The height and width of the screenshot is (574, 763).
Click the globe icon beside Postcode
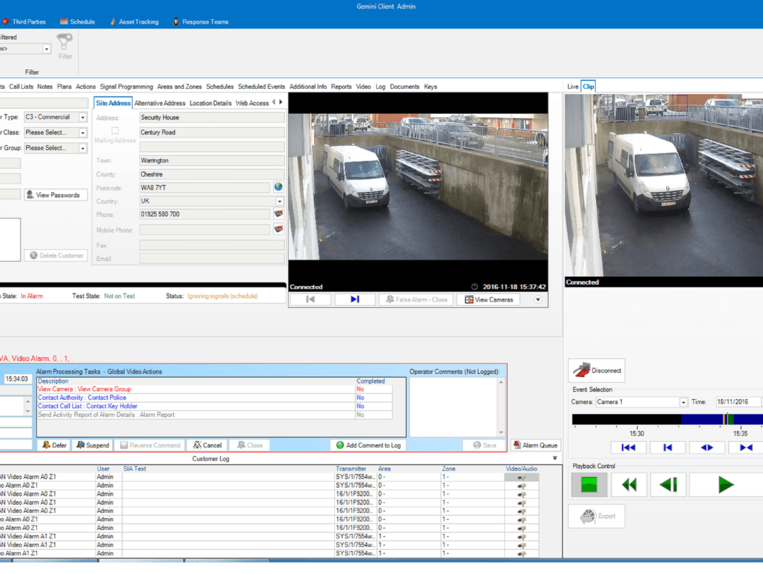278,187
